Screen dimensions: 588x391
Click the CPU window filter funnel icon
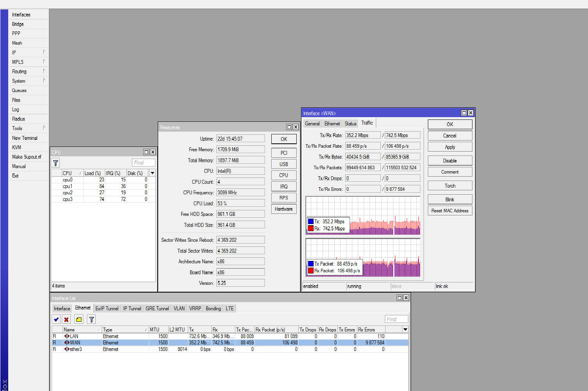56,163
